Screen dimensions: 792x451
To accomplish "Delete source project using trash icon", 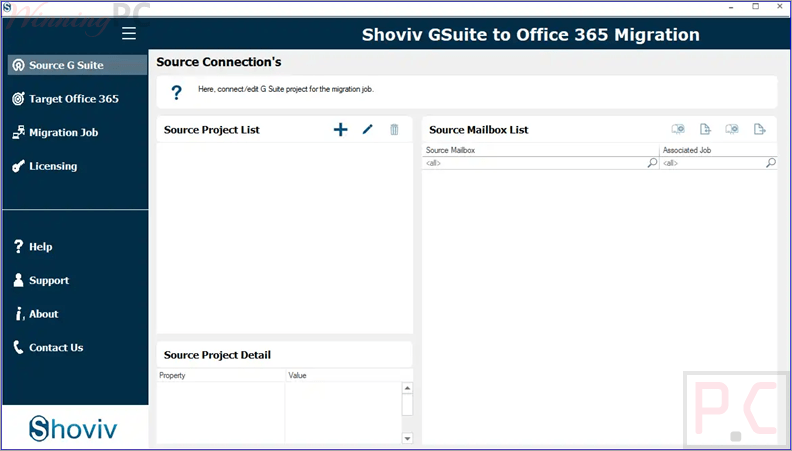I will pos(394,130).
